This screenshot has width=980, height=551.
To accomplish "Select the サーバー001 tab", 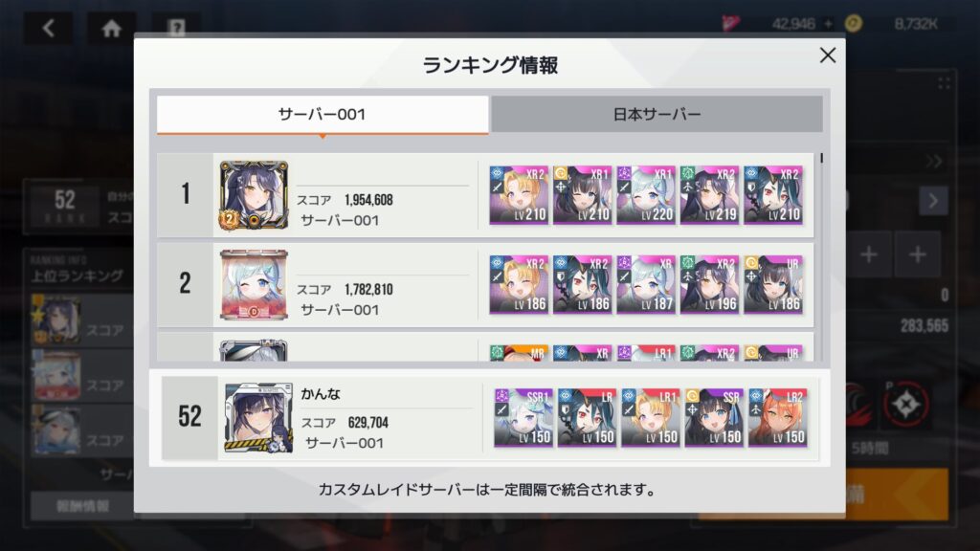I will 322,115.
